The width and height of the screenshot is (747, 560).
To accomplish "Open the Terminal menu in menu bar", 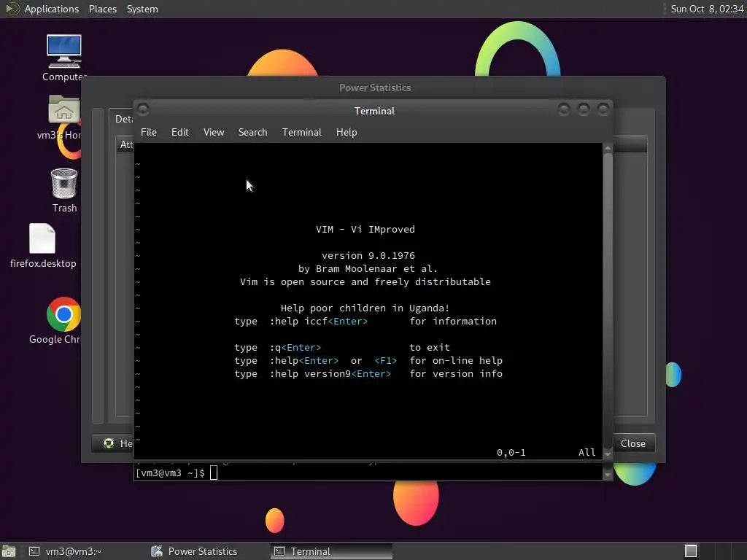I will tap(301, 133).
